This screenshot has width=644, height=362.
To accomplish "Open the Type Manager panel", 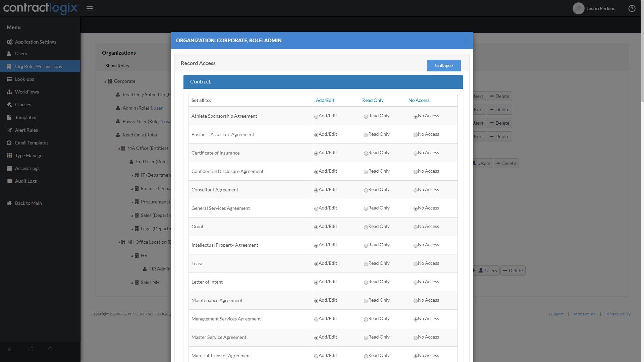I will pyautogui.click(x=30, y=156).
